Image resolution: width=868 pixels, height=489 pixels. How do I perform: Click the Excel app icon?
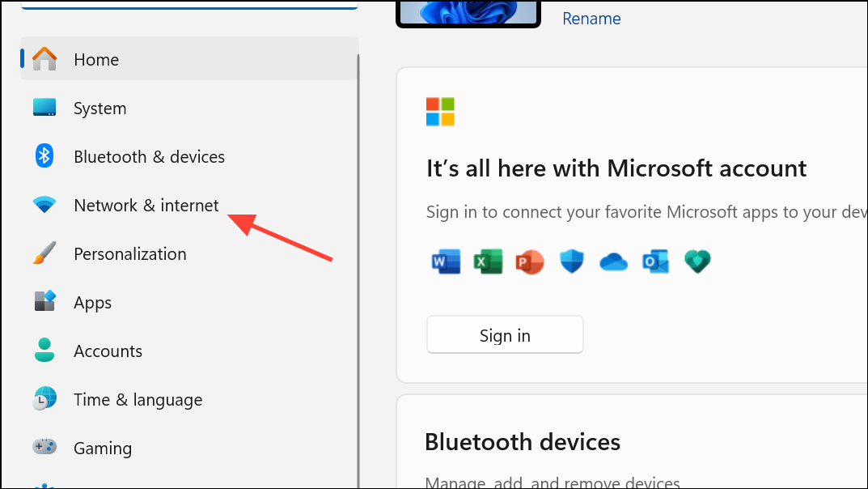pos(488,262)
